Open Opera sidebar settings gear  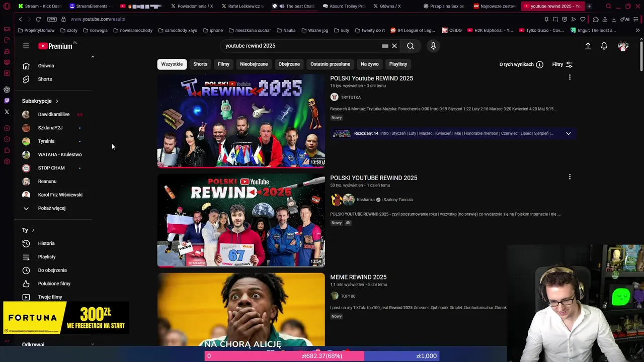click(7, 161)
